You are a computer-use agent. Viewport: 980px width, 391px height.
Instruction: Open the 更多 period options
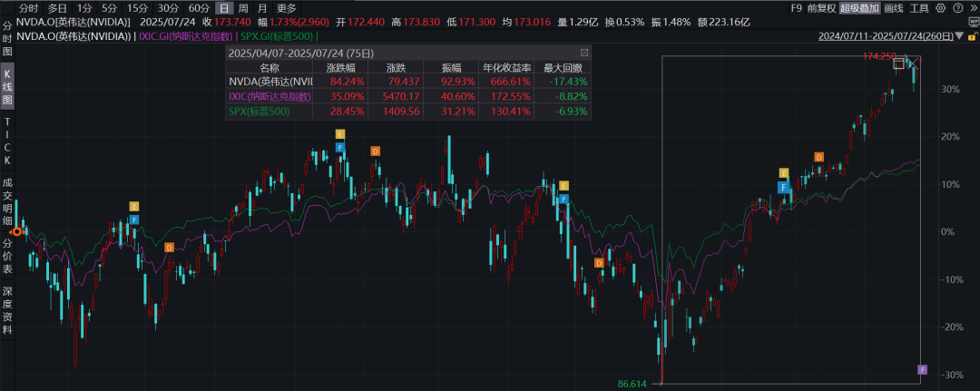(287, 8)
